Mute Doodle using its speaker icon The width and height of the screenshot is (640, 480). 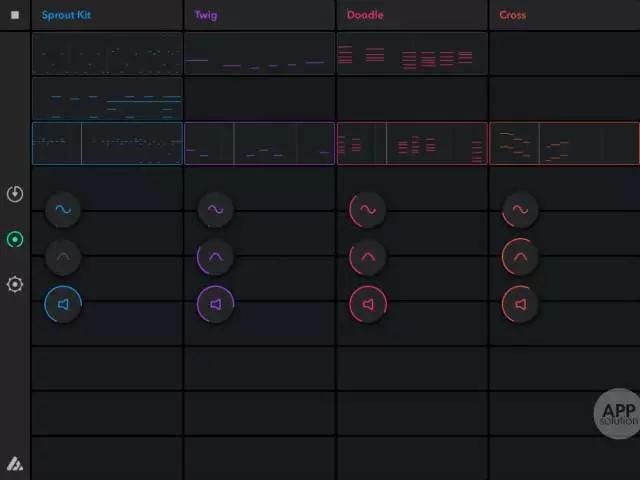[x=368, y=304]
